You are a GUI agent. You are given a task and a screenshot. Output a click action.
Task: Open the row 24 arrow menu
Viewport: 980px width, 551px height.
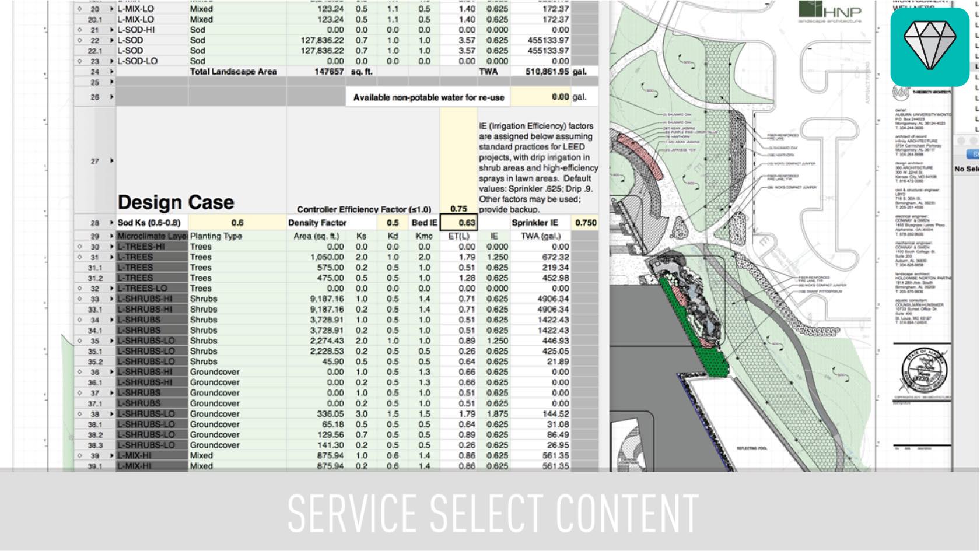pyautogui.click(x=111, y=72)
